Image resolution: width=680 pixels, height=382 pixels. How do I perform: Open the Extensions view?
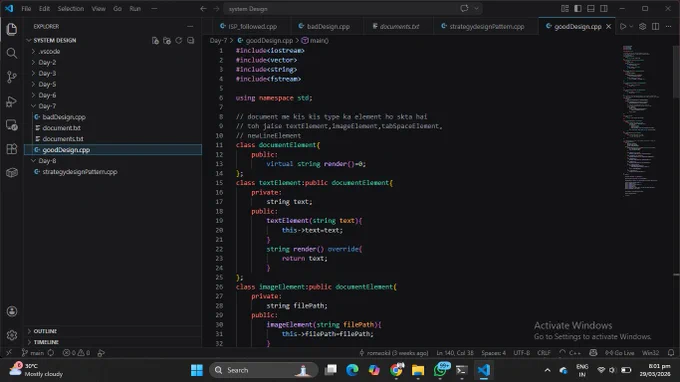point(12,149)
